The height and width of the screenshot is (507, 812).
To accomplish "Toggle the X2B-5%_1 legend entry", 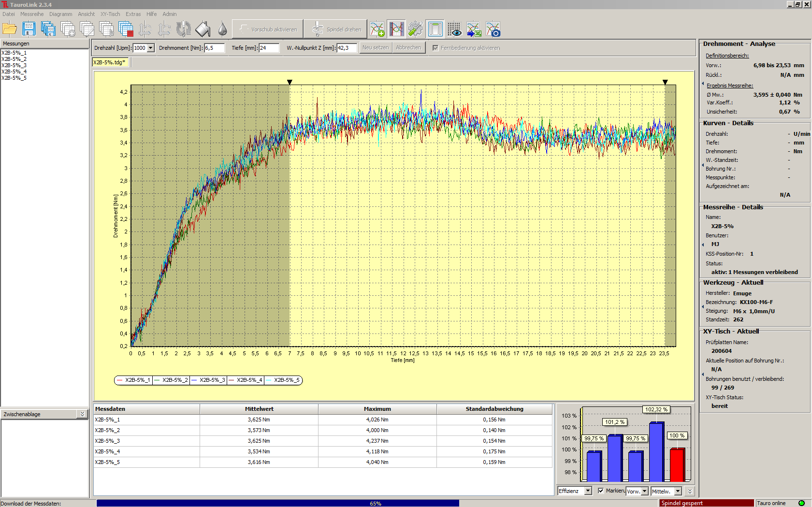I will click(x=134, y=380).
